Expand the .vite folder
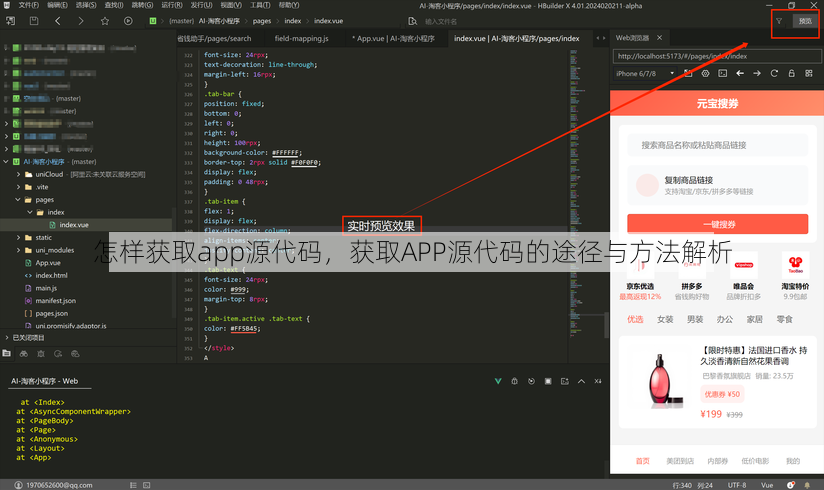 coord(18,187)
